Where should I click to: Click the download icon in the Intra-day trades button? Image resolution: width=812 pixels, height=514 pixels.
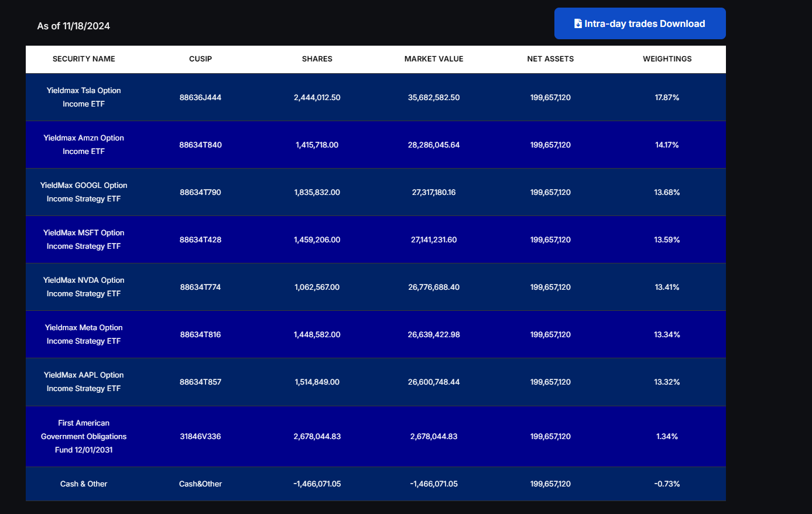tap(578, 23)
